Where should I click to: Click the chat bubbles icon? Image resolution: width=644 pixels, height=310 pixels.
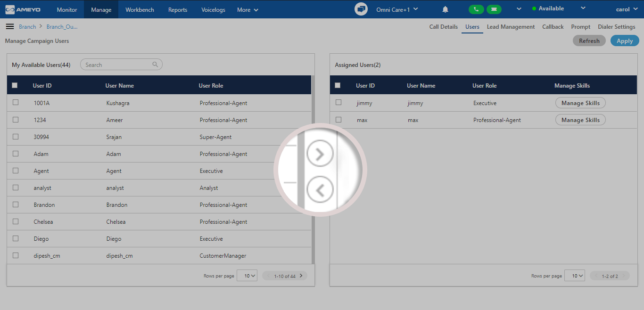(x=361, y=9)
